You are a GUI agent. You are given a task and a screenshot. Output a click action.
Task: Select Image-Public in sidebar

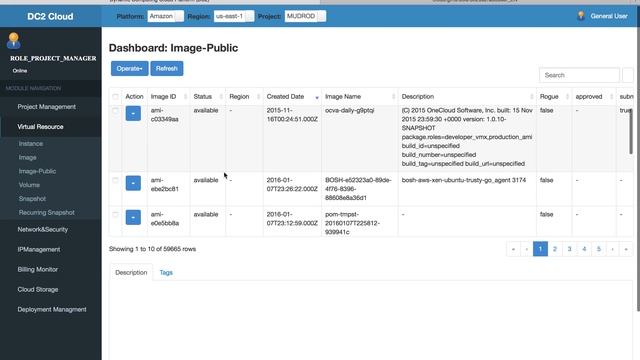coord(37,171)
